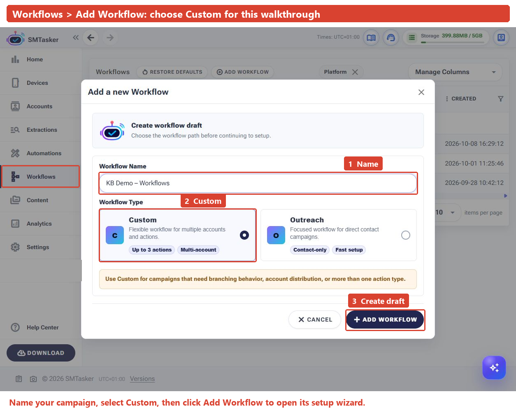516x420 pixels.
Task: Open Devices in the sidebar
Action: click(x=41, y=83)
